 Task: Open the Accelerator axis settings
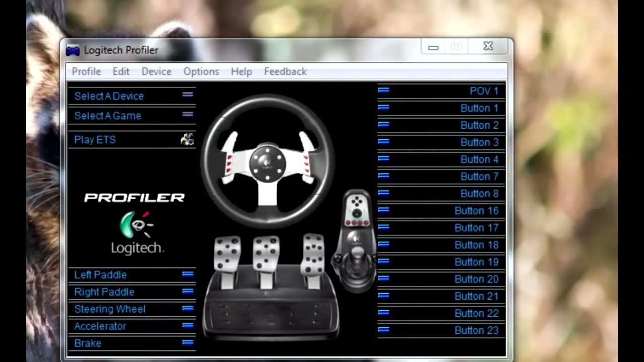click(100, 326)
